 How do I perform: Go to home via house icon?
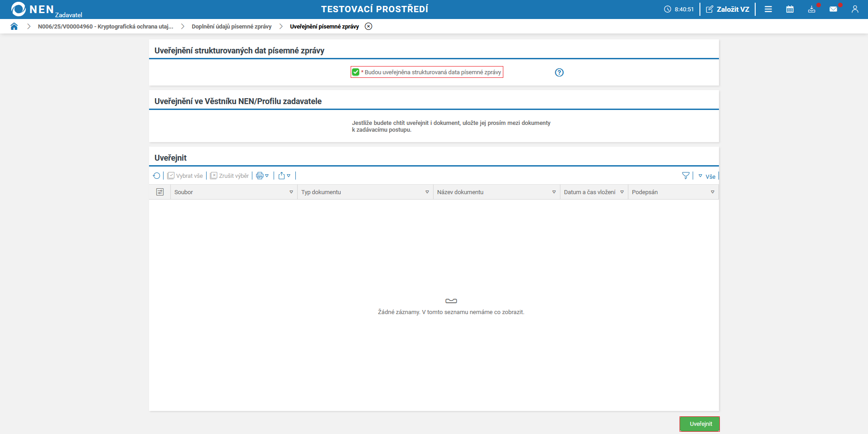[x=14, y=26]
